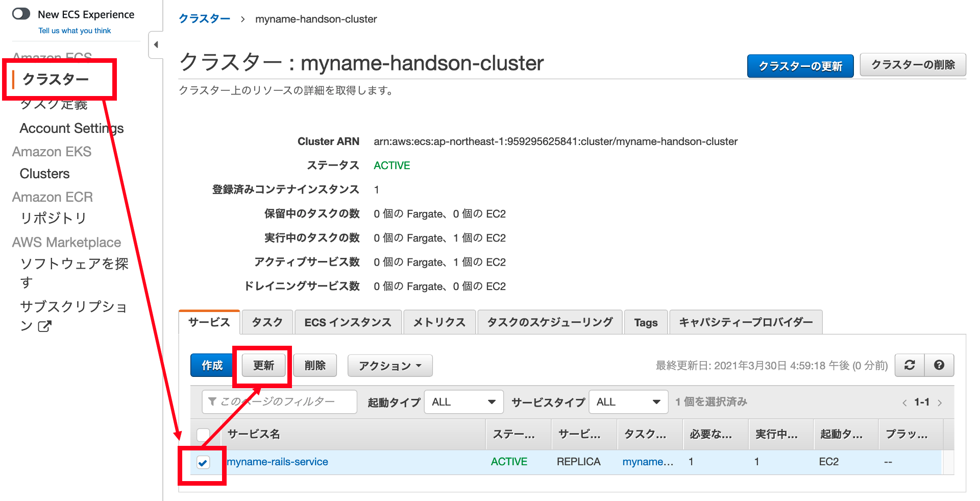Uncheck the myname-rails-service row checkbox

(203, 463)
